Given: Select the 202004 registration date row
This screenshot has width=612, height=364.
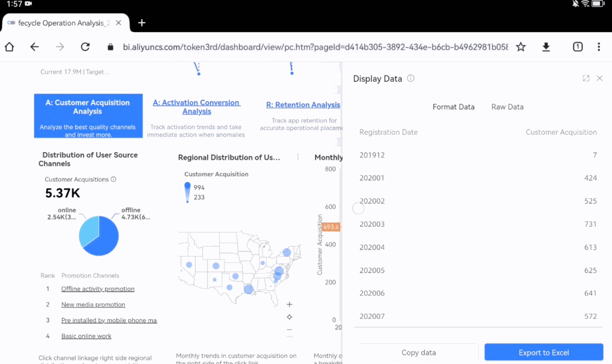Looking at the screenshot, I should click(478, 247).
